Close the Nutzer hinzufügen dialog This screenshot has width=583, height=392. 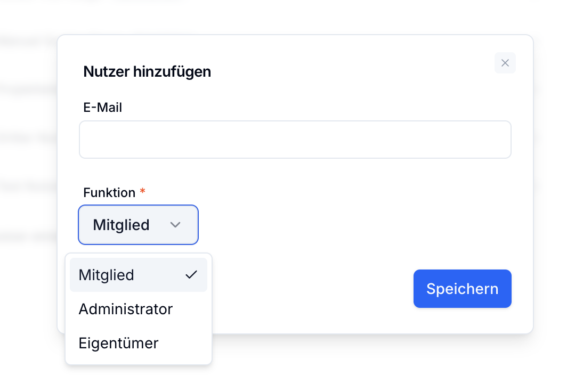505,63
